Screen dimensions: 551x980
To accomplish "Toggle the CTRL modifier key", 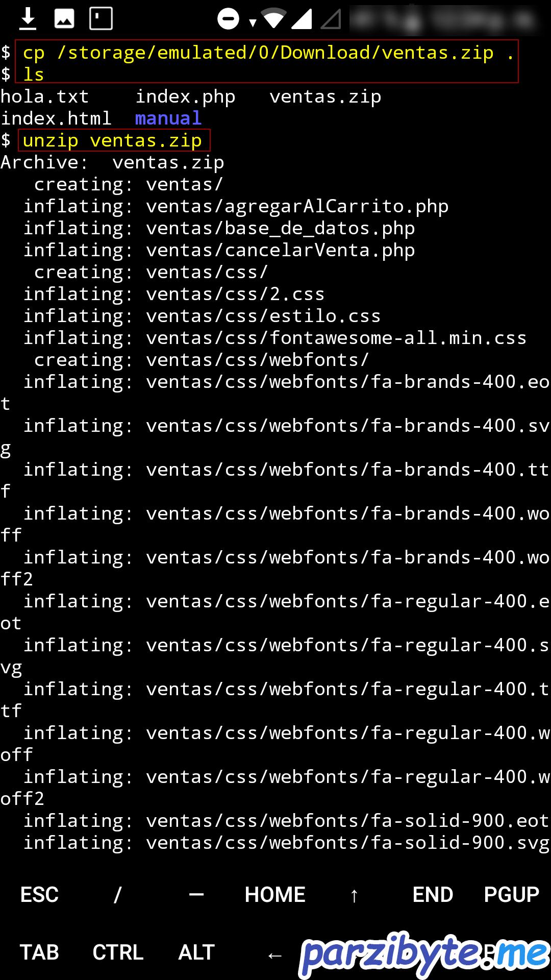I will point(118,952).
